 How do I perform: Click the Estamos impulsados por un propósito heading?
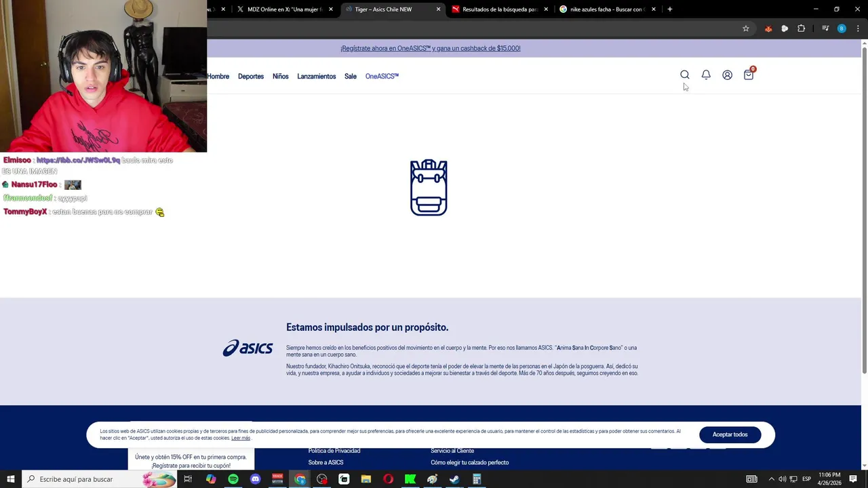click(x=367, y=327)
